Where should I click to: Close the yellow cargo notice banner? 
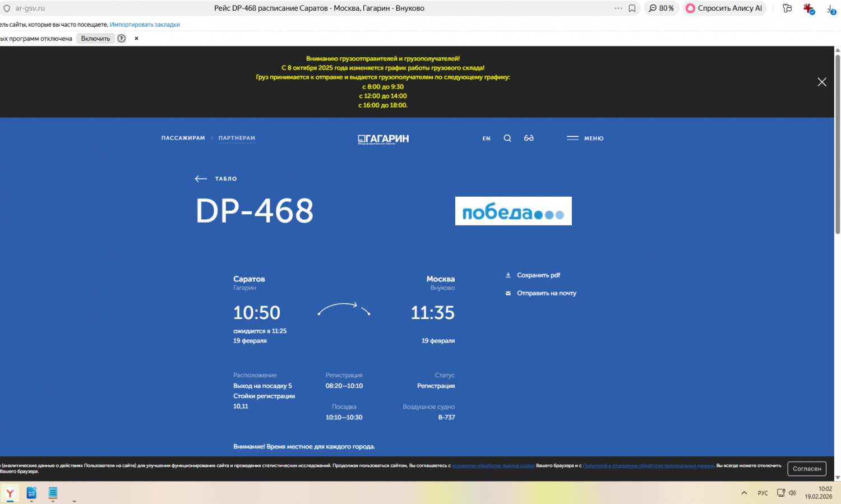[821, 82]
